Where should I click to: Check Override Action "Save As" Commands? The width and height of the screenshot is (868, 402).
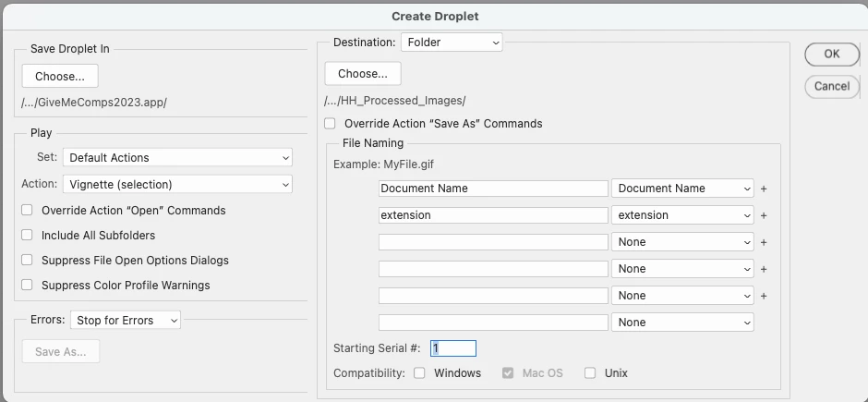click(x=331, y=124)
